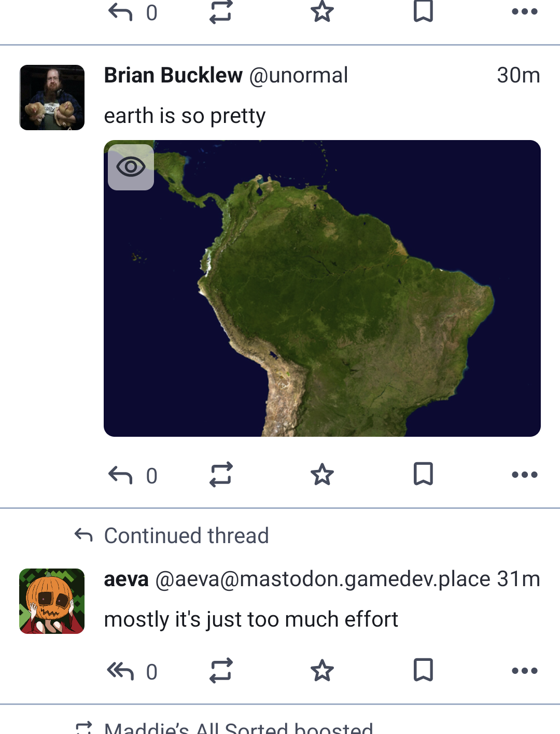
Task: Bookmark aeva's post
Action: (x=423, y=670)
